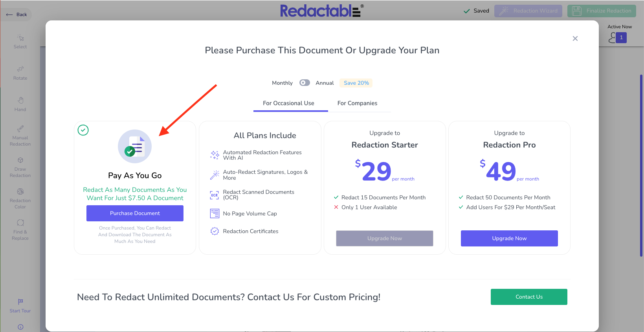Image resolution: width=644 pixels, height=332 pixels.
Task: Activate the Hand tool
Action: point(20,104)
